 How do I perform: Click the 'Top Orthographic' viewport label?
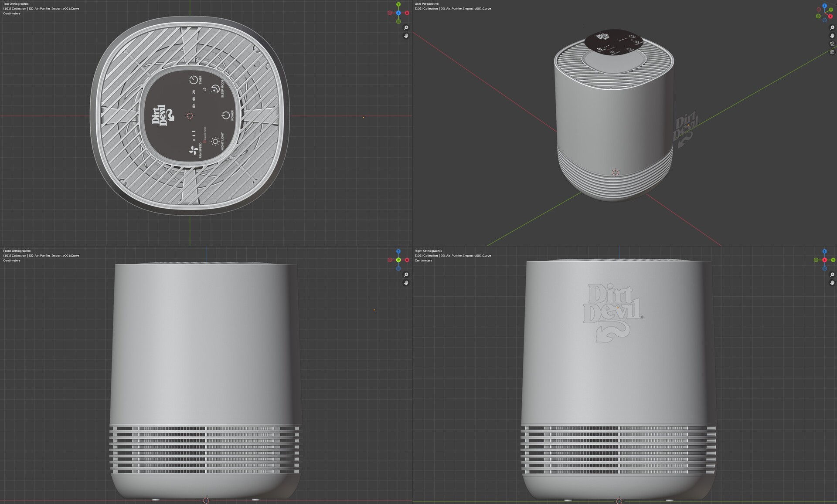[x=16, y=4]
